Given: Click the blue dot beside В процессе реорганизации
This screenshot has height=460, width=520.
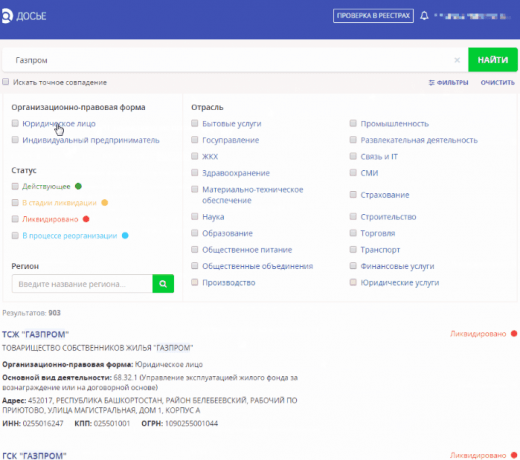Looking at the screenshot, I should point(125,235).
